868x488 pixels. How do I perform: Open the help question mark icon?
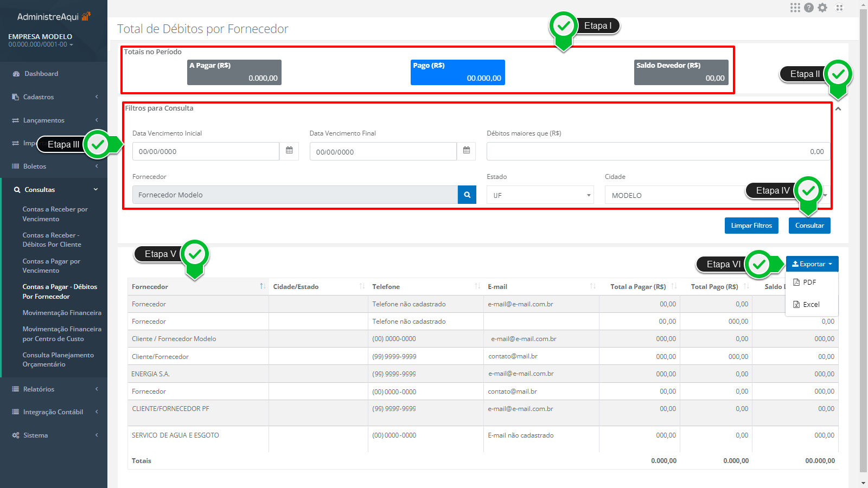809,8
